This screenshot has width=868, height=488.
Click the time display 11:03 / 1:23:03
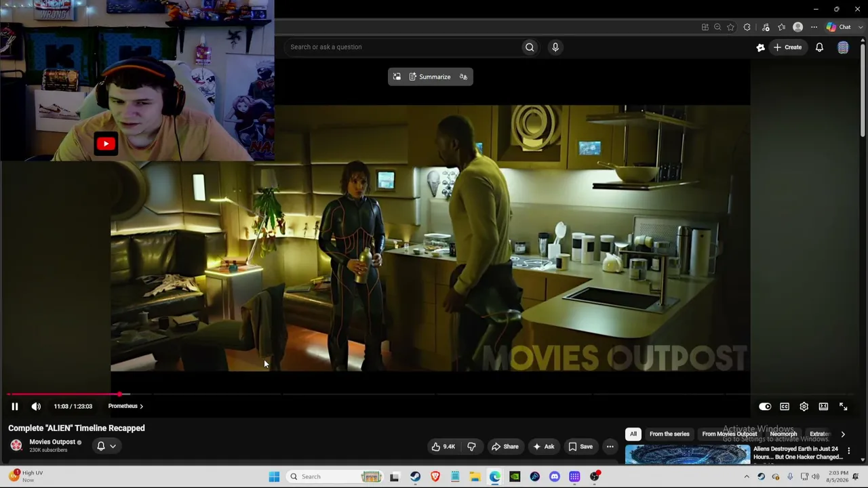click(73, 406)
